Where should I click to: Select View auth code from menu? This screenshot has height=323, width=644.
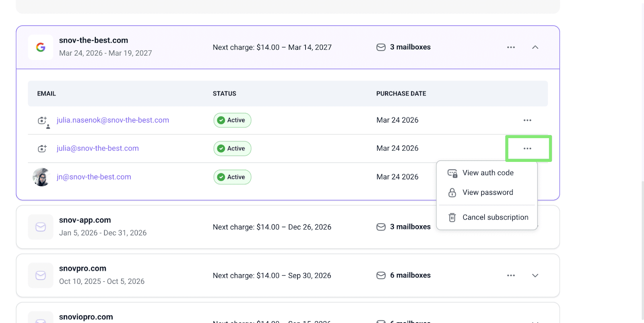(x=487, y=173)
